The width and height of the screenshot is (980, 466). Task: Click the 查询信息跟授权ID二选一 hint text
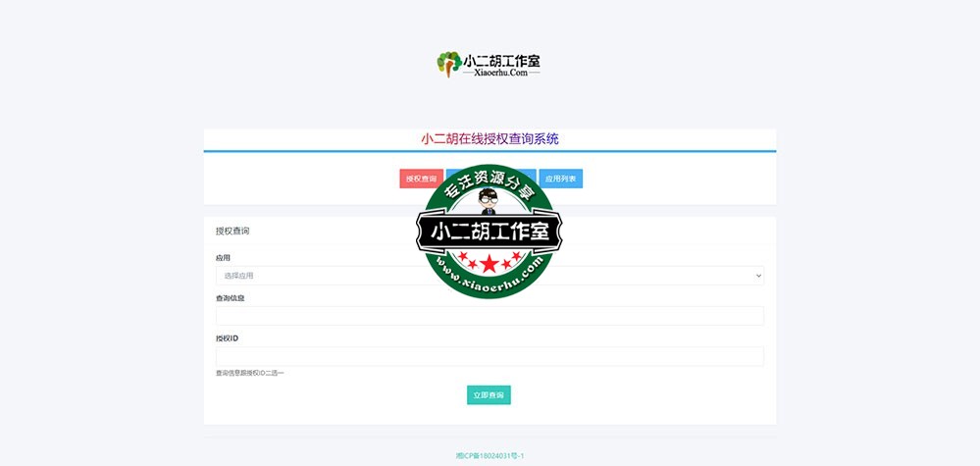point(250,373)
